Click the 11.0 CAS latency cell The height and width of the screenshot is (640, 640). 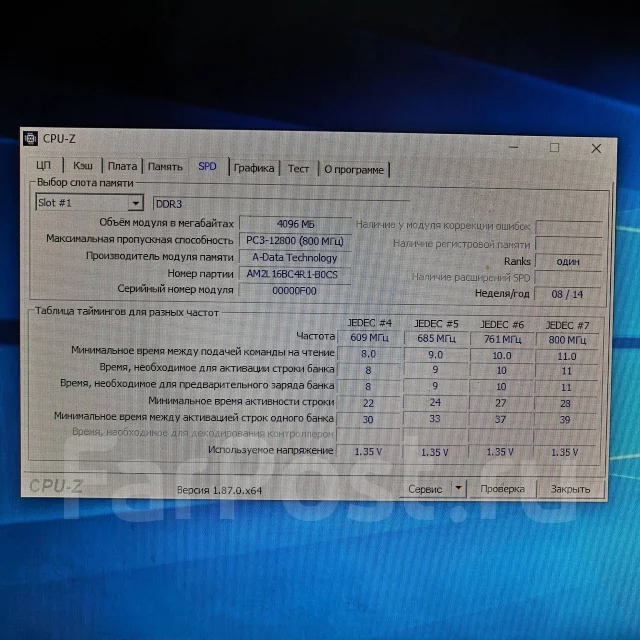[x=567, y=357]
